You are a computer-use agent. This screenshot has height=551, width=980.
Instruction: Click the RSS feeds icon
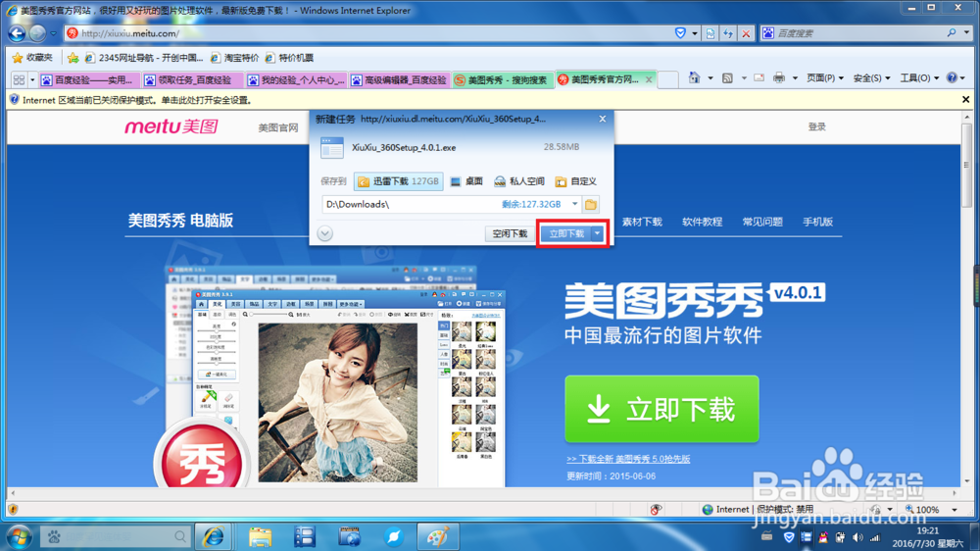[x=727, y=78]
